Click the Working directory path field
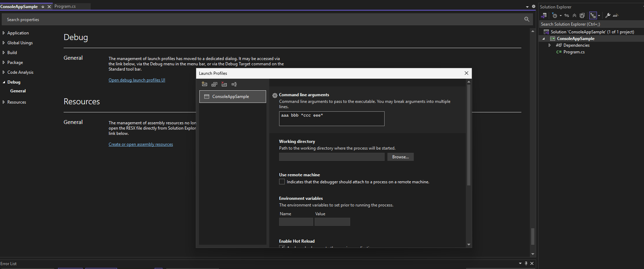 332,157
